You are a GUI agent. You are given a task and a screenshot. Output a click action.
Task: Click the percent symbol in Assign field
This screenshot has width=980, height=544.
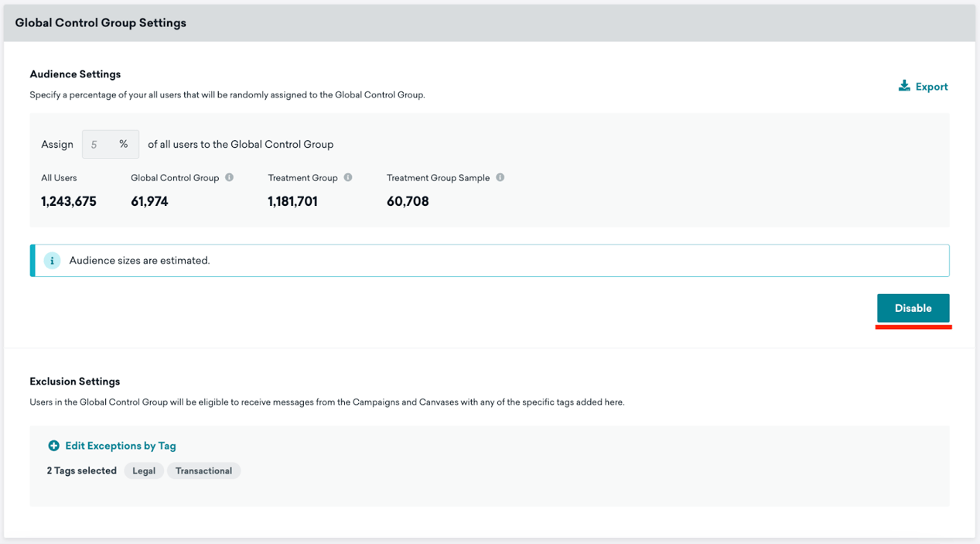pos(124,145)
